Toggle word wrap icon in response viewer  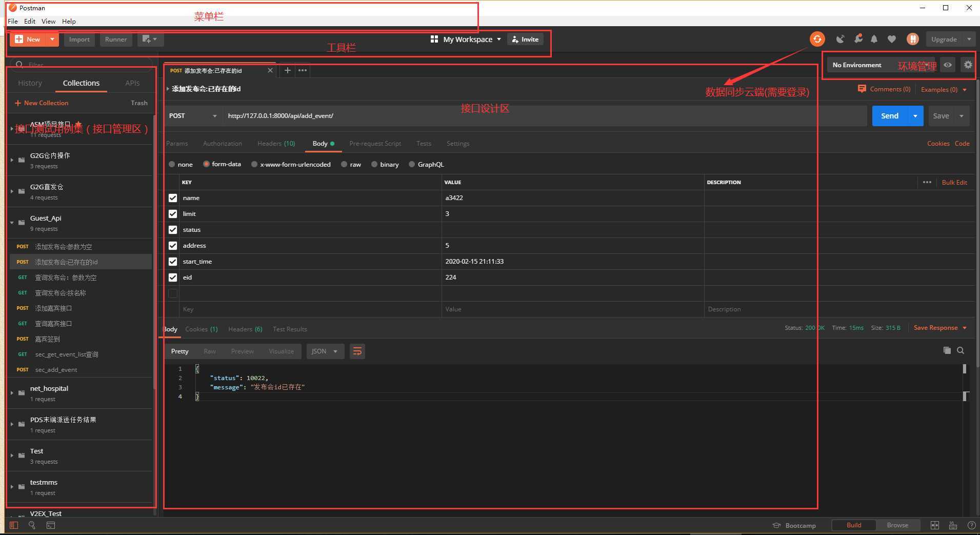(357, 351)
